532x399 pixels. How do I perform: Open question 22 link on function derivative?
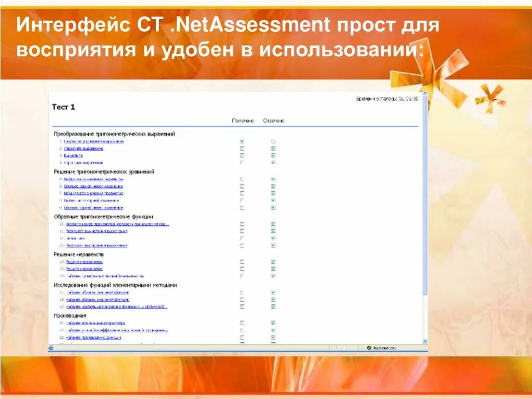pyautogui.click(x=94, y=338)
